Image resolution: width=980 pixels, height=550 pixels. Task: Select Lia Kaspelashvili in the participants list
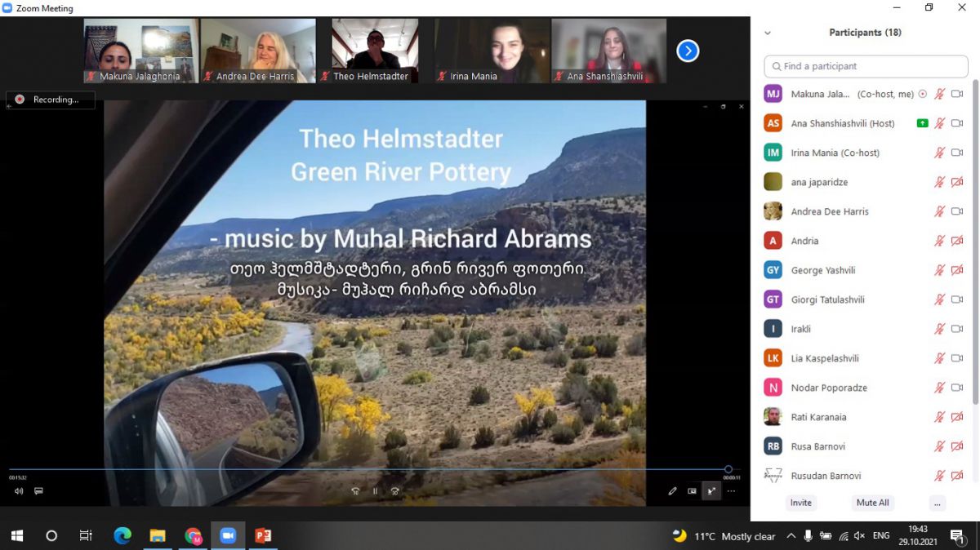click(824, 358)
